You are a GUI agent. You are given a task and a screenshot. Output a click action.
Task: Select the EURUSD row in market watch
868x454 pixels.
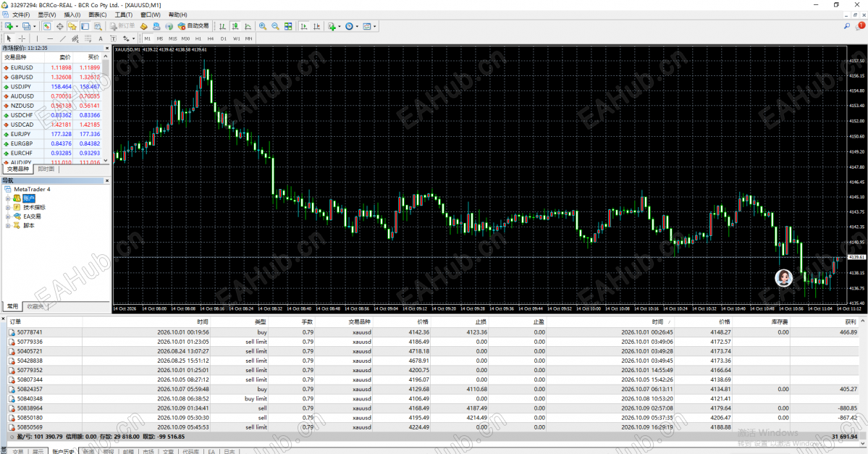click(x=52, y=67)
